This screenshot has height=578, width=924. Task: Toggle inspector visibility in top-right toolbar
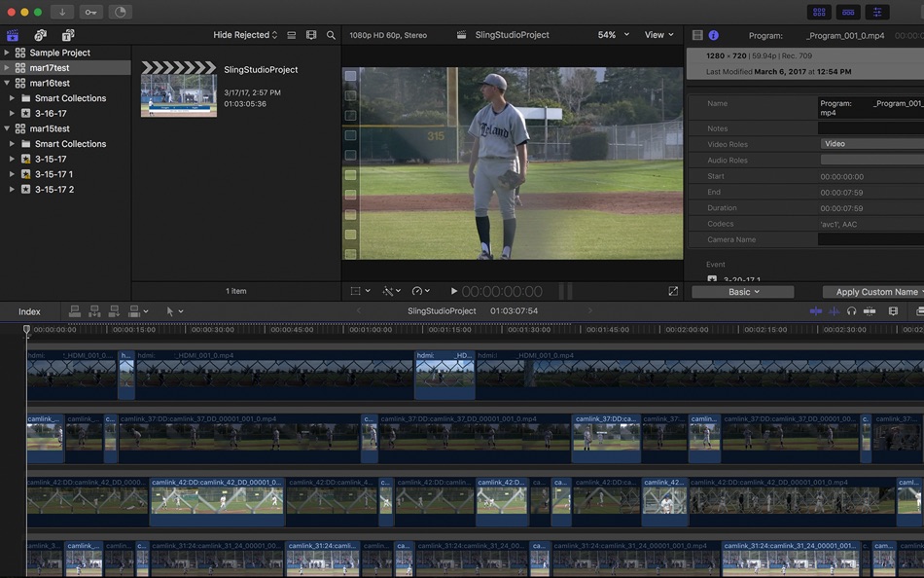[x=877, y=12]
